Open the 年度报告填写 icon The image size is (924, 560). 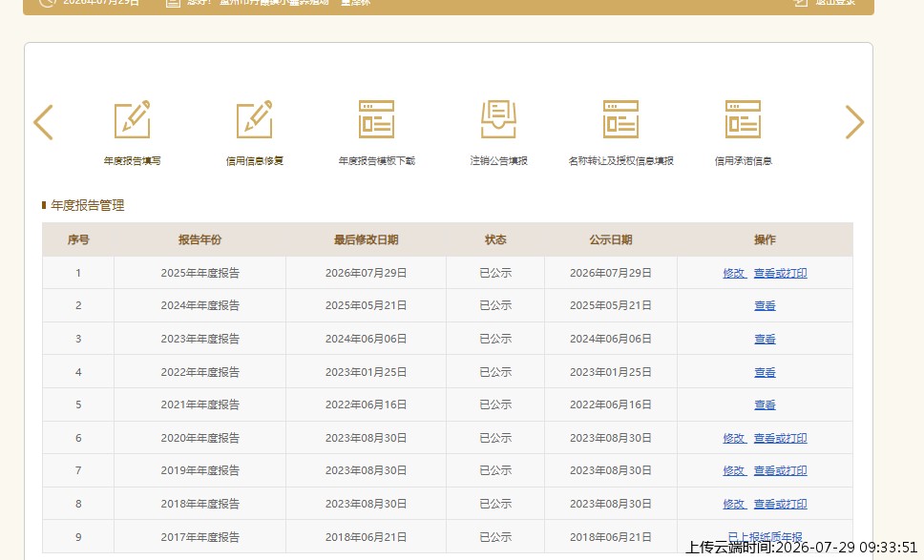(x=132, y=119)
